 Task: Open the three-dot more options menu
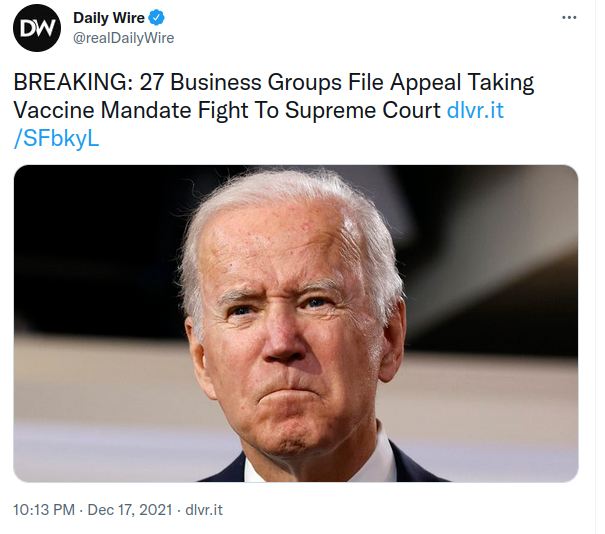tap(569, 17)
